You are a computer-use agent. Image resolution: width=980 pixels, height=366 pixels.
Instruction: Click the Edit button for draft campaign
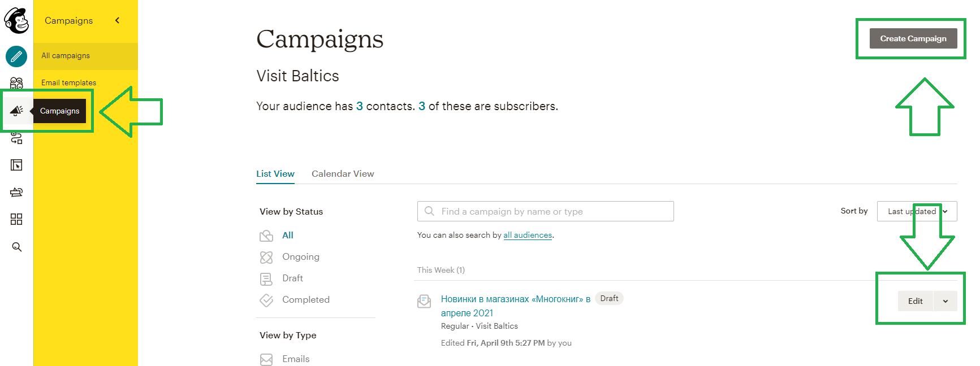(916, 301)
